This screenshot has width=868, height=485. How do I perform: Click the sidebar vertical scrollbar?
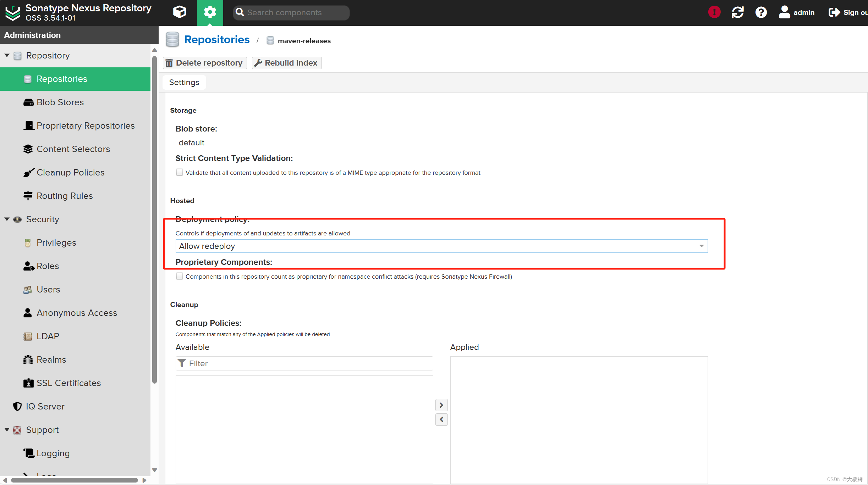(154, 220)
